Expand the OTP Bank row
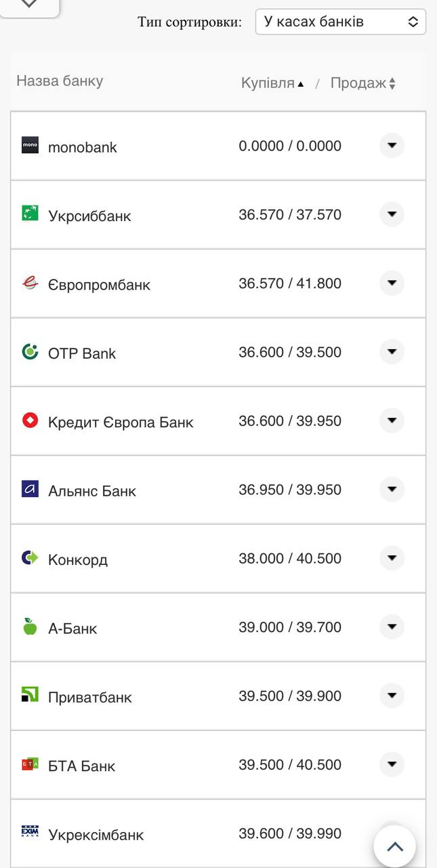Screen dimensions: 437x868 [392, 352]
